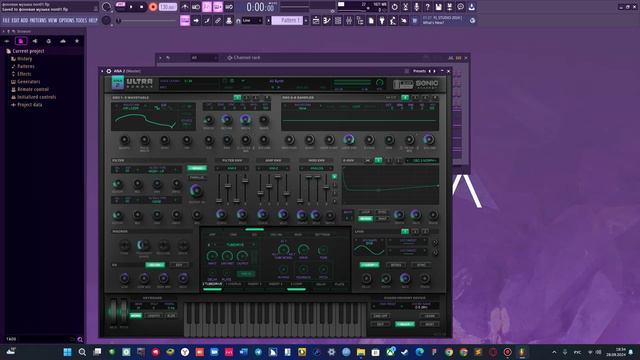The height and width of the screenshot is (360, 640).
Task: Select the green sampler oscillator tab
Action: (405, 98)
